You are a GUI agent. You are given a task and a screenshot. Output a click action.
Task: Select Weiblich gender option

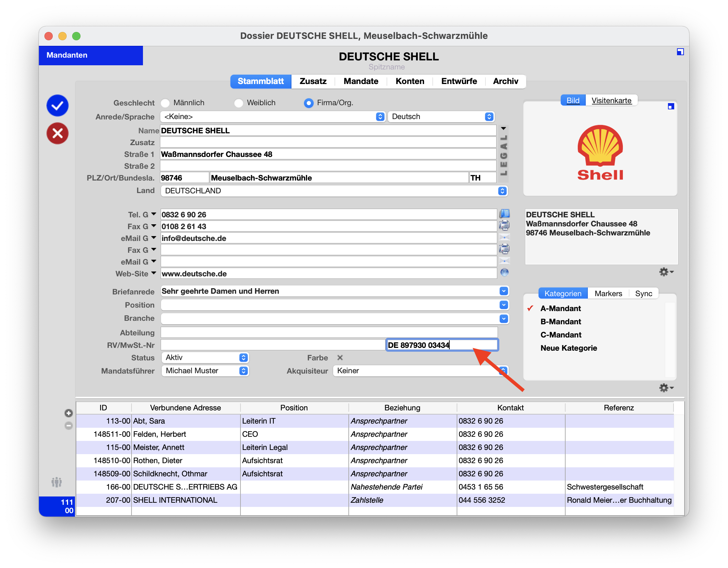coord(239,103)
